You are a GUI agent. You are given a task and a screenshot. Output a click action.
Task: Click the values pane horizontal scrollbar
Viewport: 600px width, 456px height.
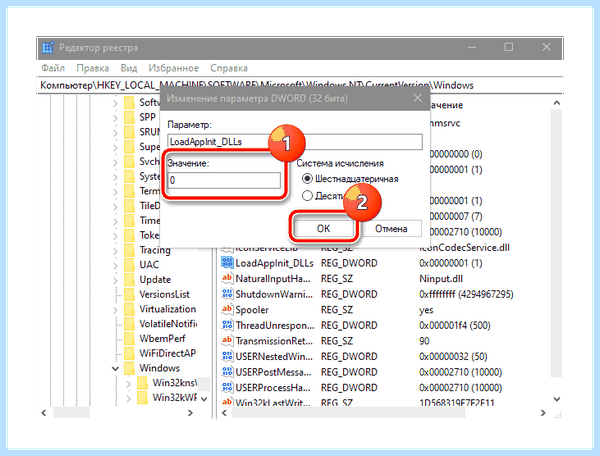coord(383,413)
